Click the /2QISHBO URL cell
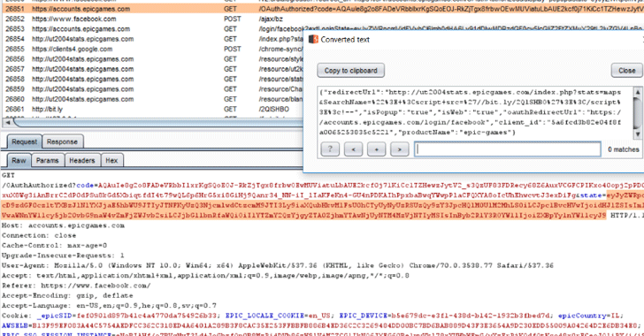Image resolution: width=644 pixels, height=336 pixels. click(274, 110)
